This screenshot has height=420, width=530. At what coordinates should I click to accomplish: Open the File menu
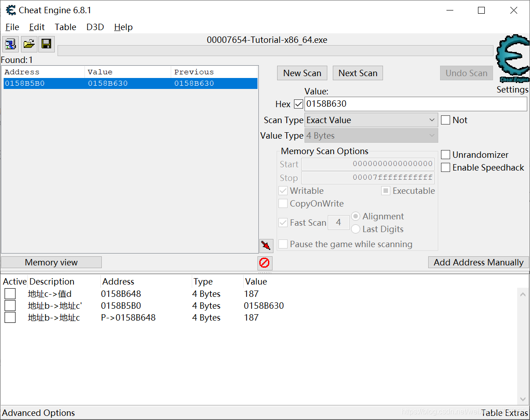click(12, 27)
